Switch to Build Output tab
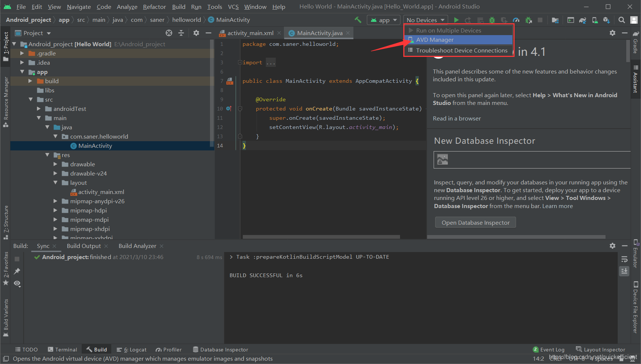The height and width of the screenshot is (364, 641). click(84, 246)
